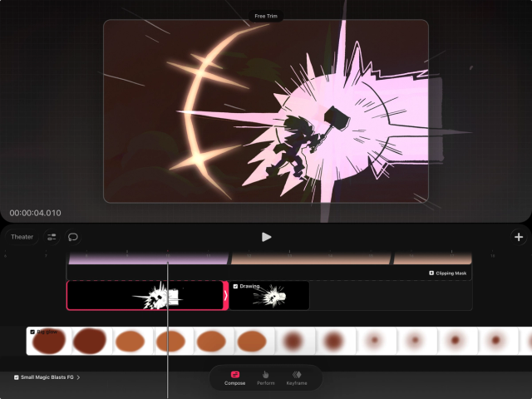Switch to Theater mode
This screenshot has width=532, height=399.
click(22, 237)
